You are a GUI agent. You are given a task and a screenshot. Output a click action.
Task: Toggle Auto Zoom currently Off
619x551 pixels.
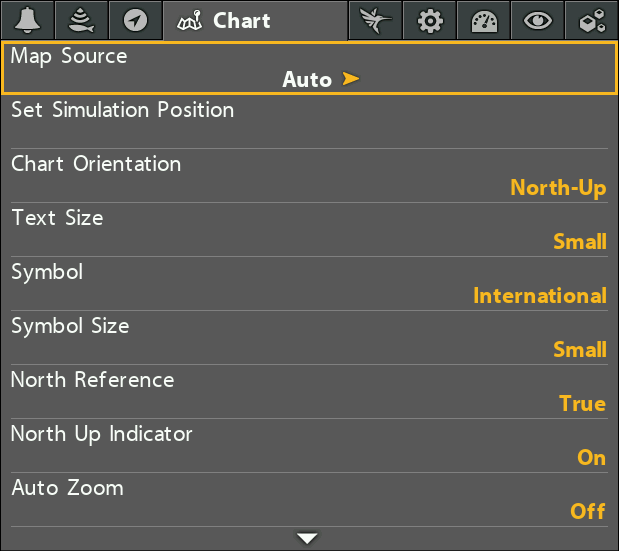click(x=309, y=500)
